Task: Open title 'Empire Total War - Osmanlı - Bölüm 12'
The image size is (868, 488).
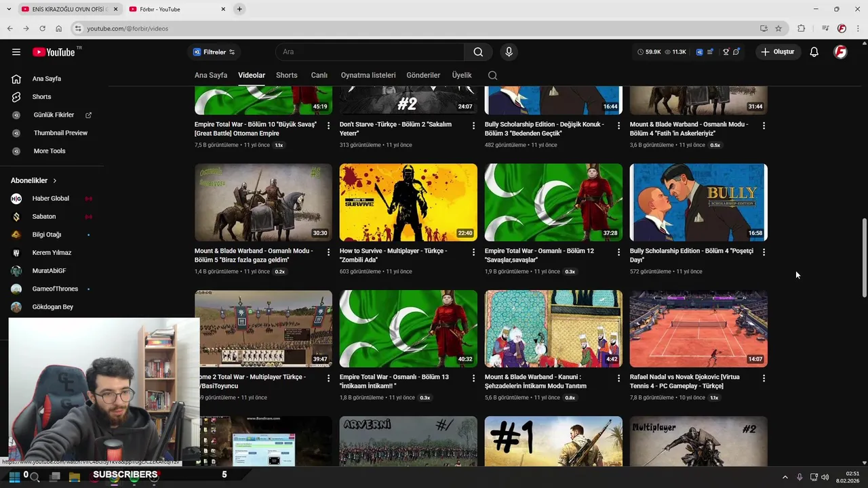Action: [539, 256]
